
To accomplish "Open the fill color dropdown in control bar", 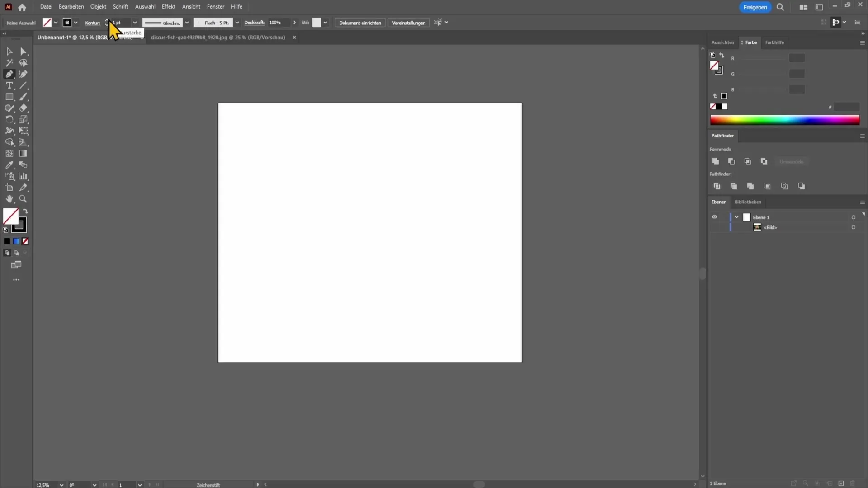I will click(56, 23).
